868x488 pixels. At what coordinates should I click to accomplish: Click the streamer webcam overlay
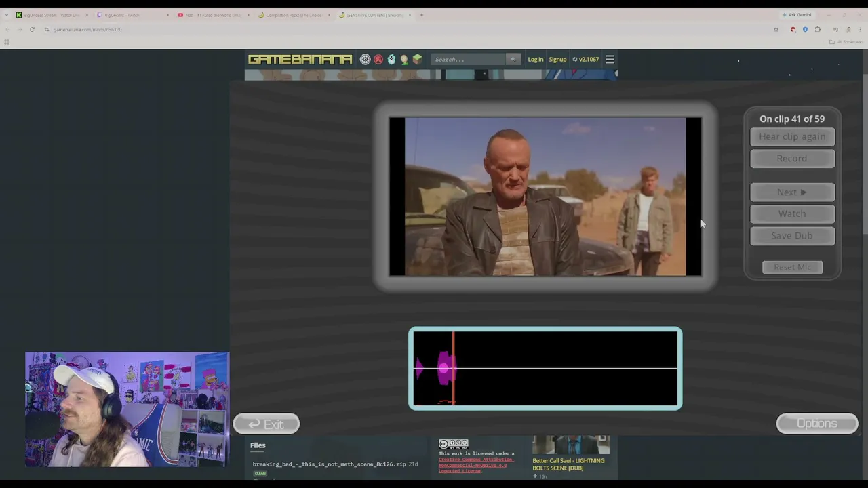(x=127, y=409)
